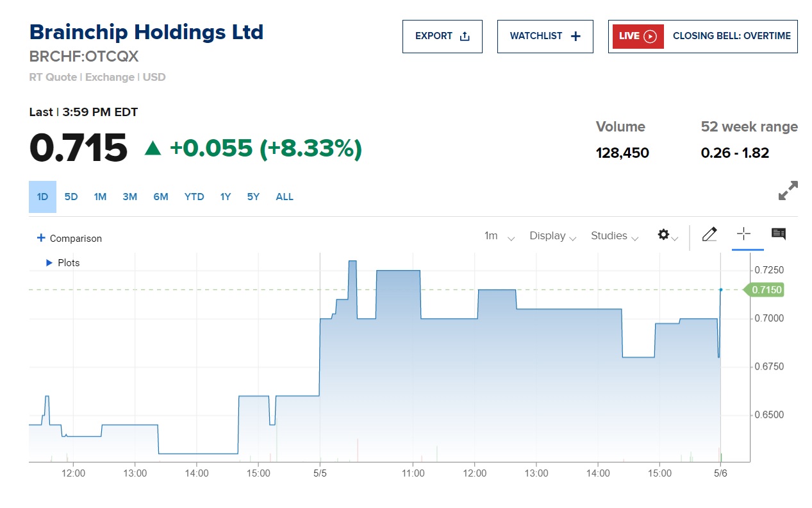Click the plus icon beside Comparison
Screen dimensions: 812x508
point(41,238)
